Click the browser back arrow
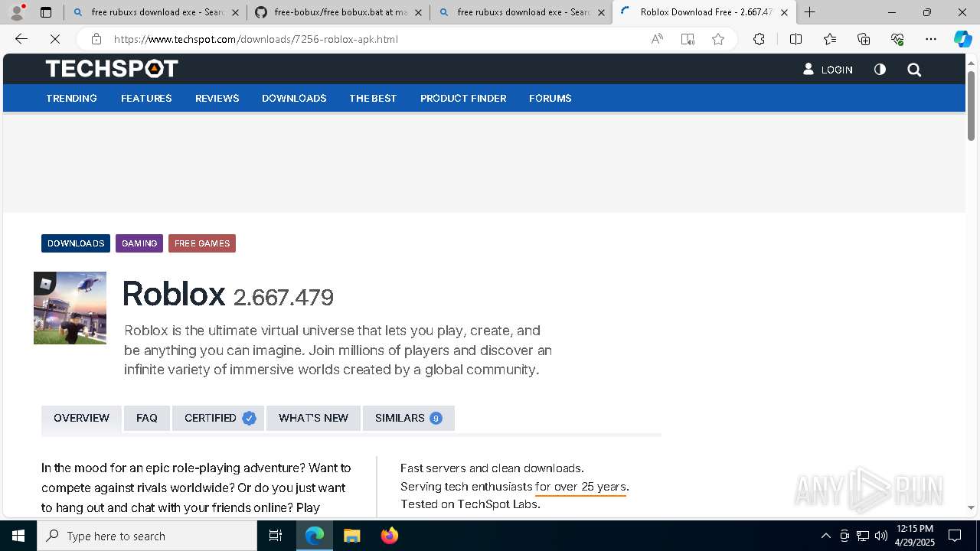The width and height of the screenshot is (980, 551). [x=21, y=39]
